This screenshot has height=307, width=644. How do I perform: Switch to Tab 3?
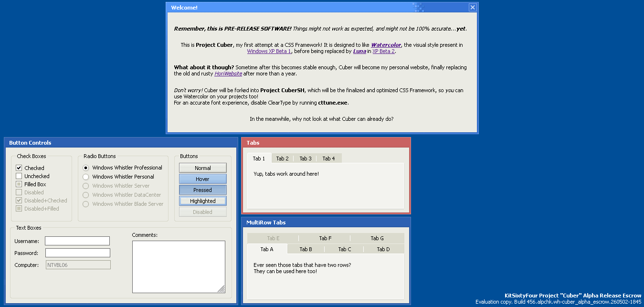pyautogui.click(x=306, y=159)
